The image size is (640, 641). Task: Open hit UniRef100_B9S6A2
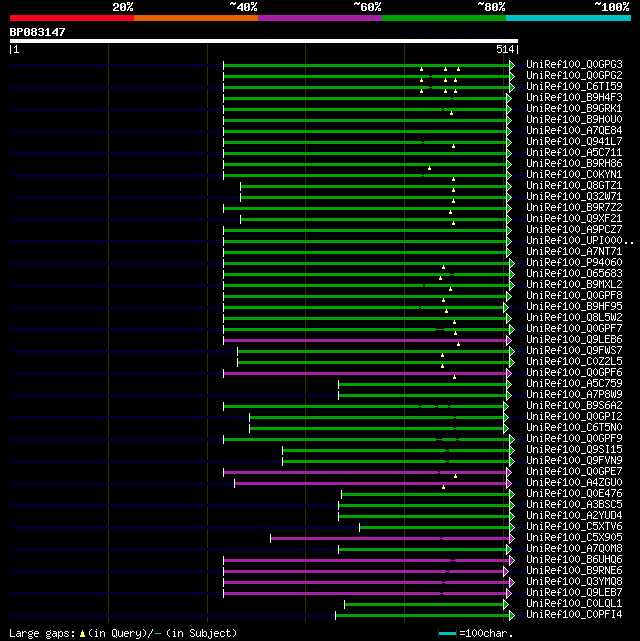click(574, 406)
